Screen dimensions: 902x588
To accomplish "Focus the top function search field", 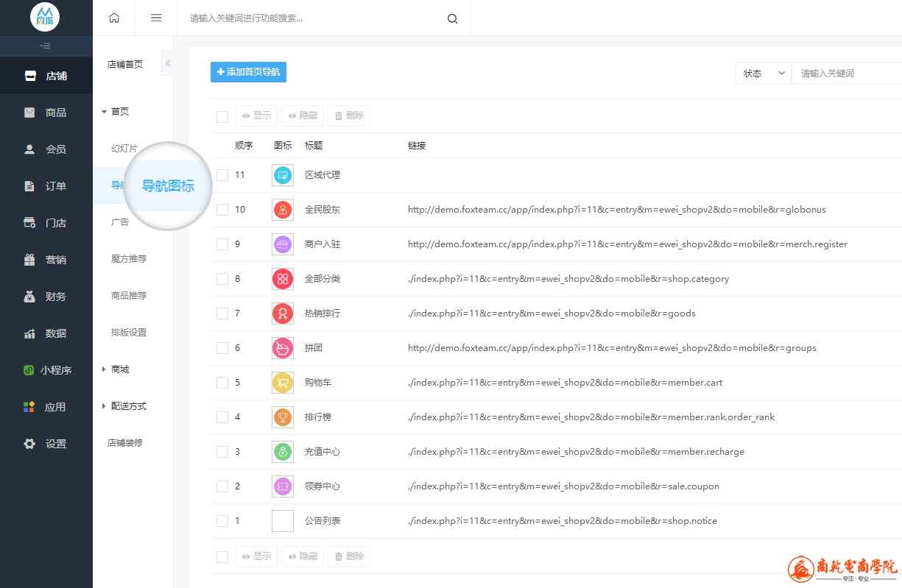I will tap(313, 18).
